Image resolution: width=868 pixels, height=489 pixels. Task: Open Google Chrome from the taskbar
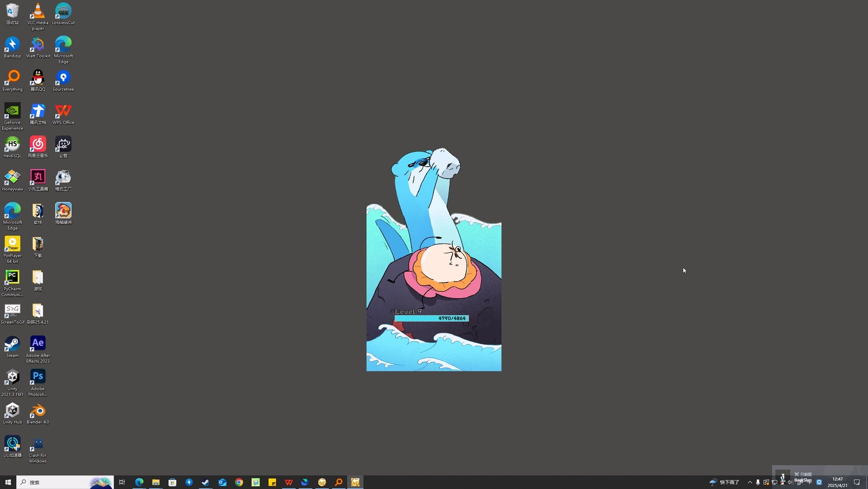[x=239, y=482]
